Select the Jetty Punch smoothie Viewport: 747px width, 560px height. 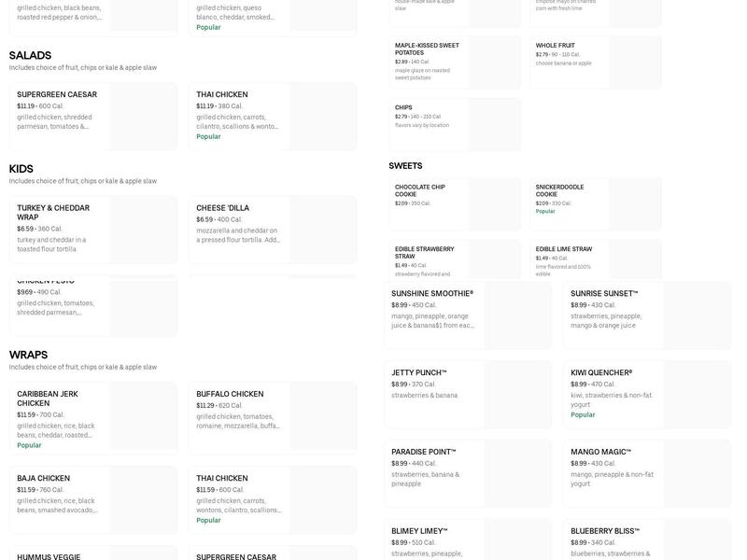click(467, 394)
